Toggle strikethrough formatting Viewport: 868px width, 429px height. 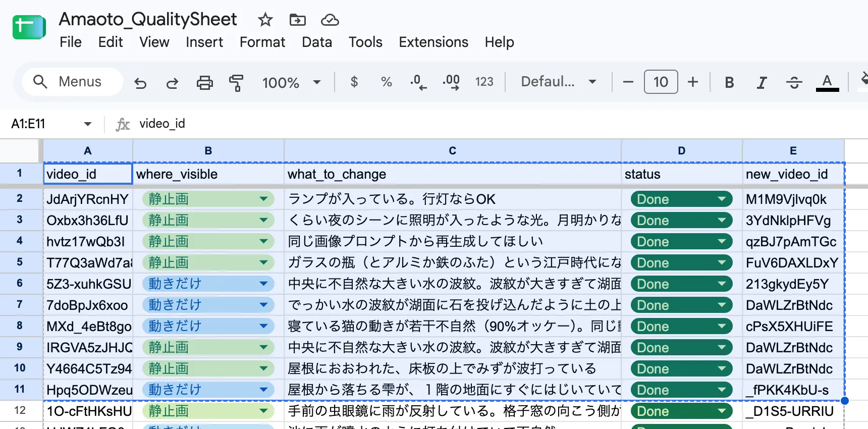tap(794, 82)
